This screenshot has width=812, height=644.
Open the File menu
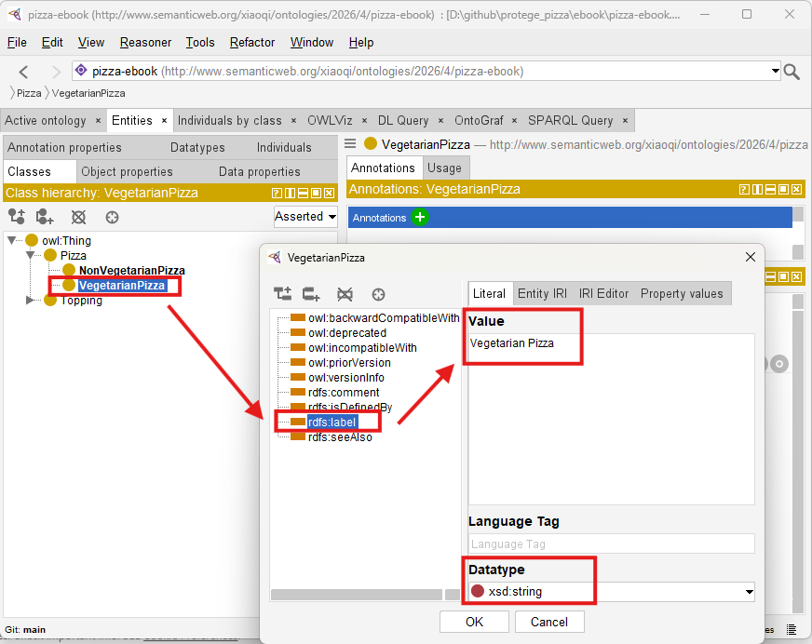17,43
